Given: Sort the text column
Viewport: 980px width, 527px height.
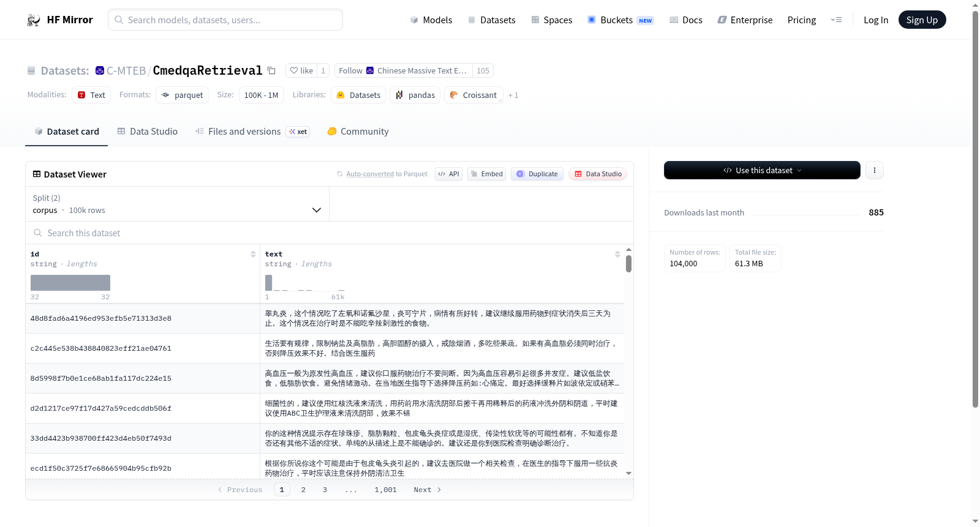Looking at the screenshot, I should tap(617, 254).
